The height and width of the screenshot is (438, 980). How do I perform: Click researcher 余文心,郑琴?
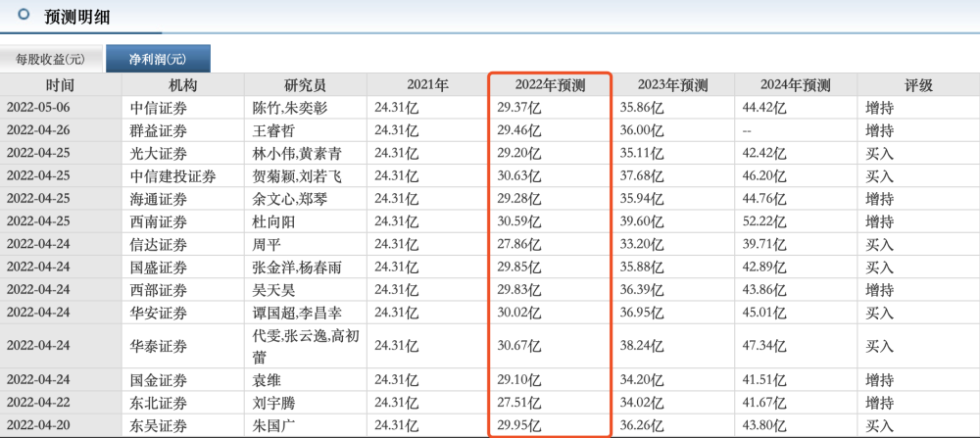click(289, 199)
